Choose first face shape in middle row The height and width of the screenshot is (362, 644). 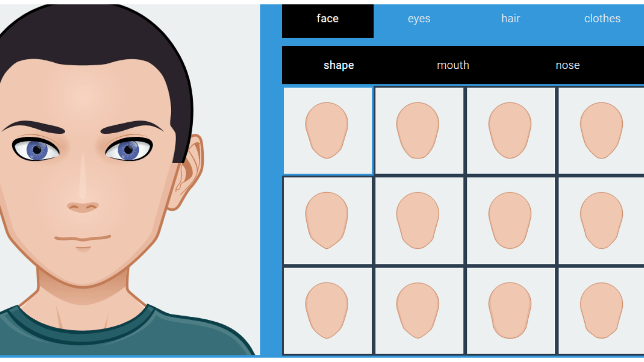327,221
